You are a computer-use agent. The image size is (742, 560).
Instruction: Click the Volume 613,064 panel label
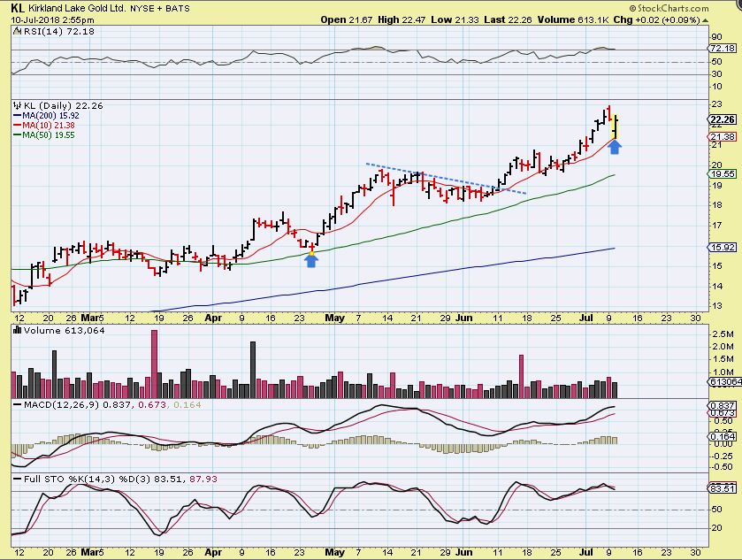pos(65,330)
